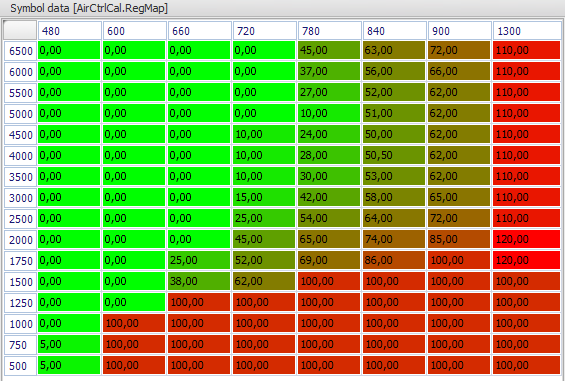Click the Symbol data AirCtrlCal.RegMap title
565x381 pixels.
(89, 8)
